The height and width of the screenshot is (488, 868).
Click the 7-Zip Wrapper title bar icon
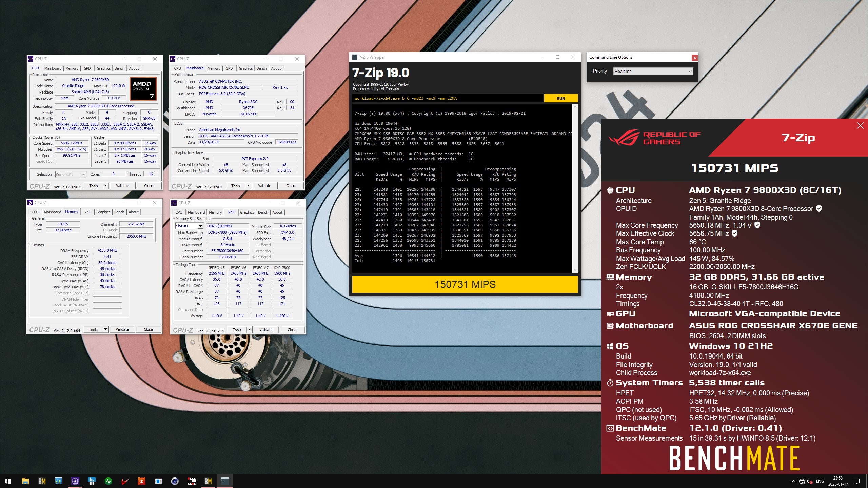355,57
